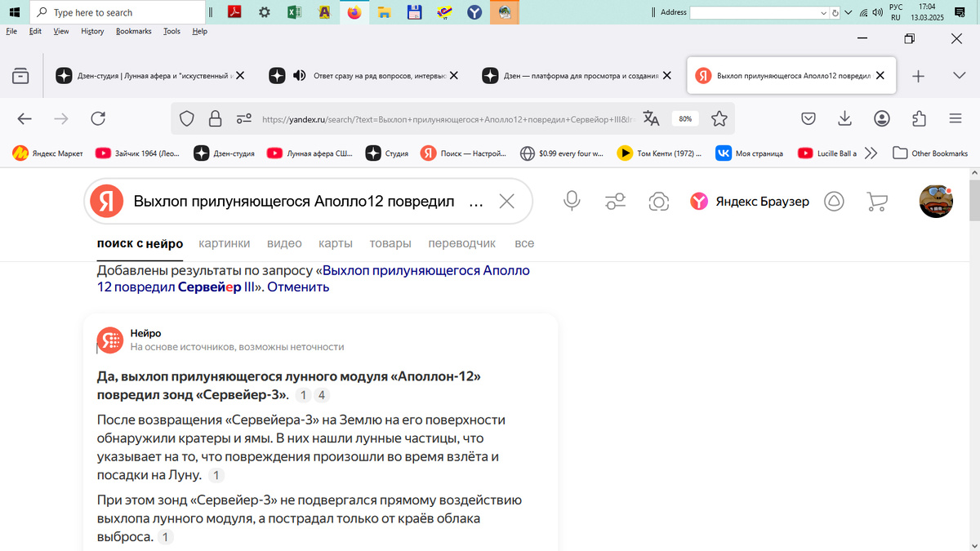Open File Explorer from the taskbar
Screen dimensions: 980x551
(x=385, y=12)
